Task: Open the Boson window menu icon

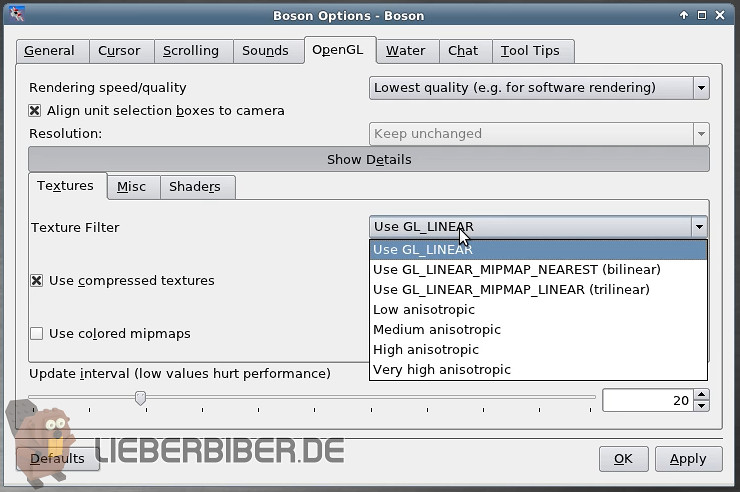Action: (x=17, y=14)
